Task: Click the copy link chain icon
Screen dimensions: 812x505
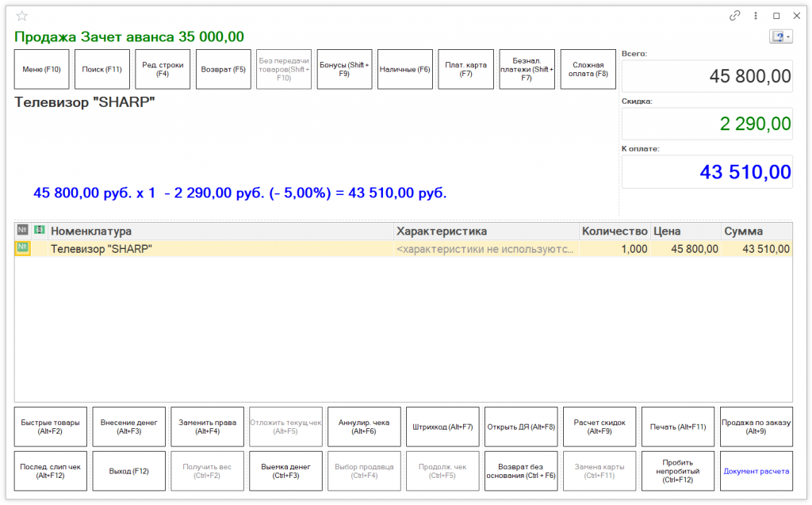Action: tap(735, 16)
